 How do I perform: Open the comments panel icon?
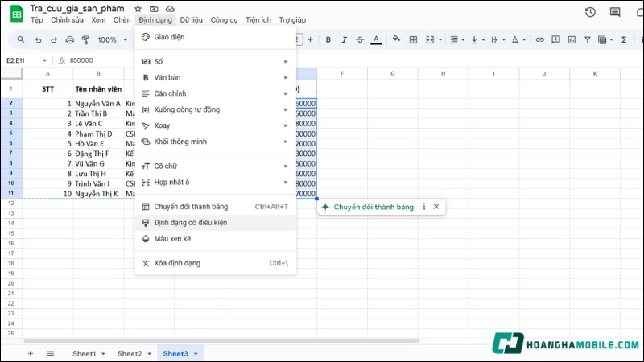(615, 12)
